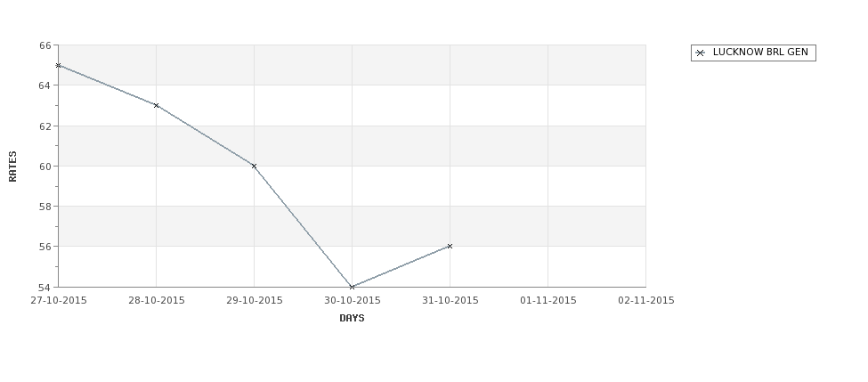Click the RATES vertical axis title

click(12, 167)
